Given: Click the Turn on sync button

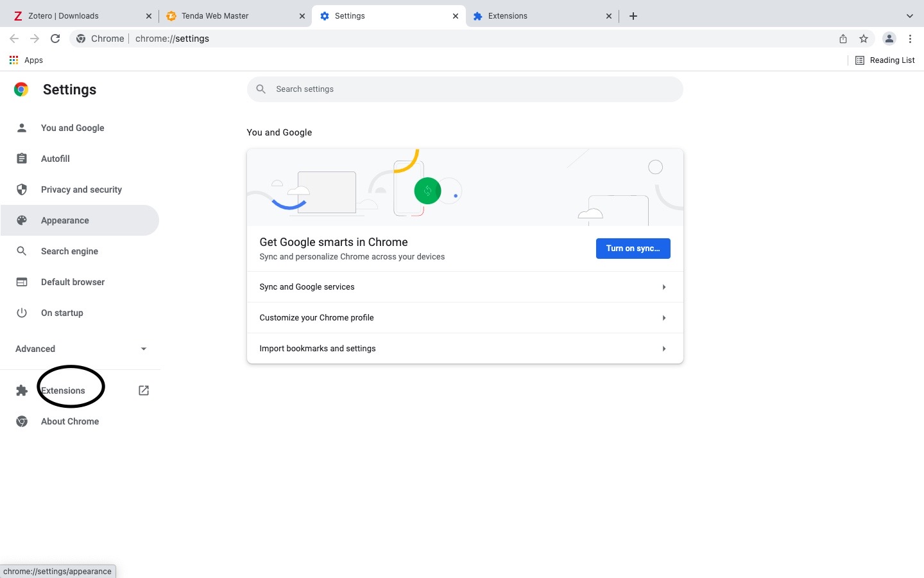Looking at the screenshot, I should [633, 249].
